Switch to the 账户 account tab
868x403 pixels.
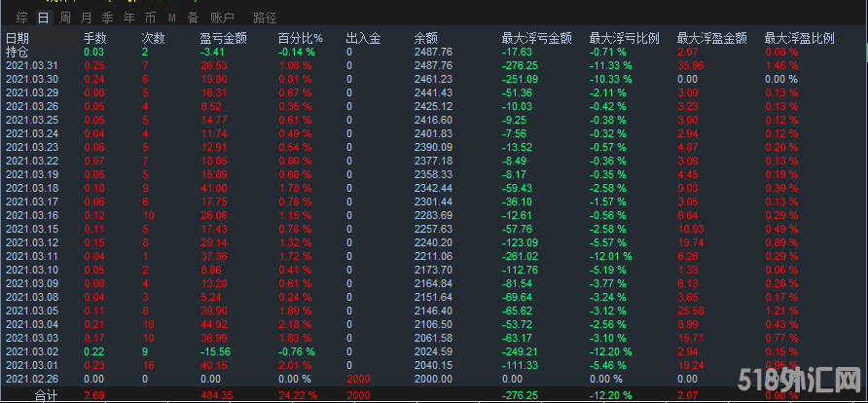(x=222, y=18)
